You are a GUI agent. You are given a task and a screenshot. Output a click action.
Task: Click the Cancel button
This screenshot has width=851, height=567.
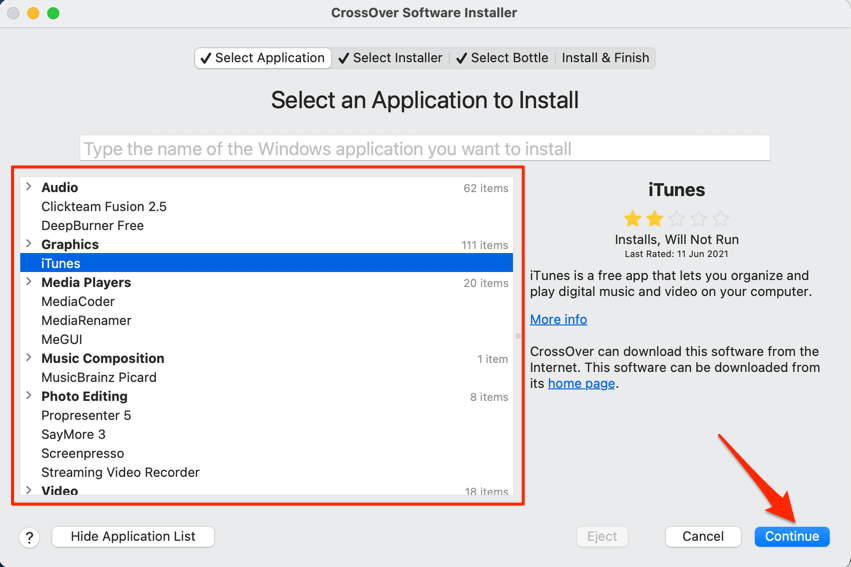702,536
